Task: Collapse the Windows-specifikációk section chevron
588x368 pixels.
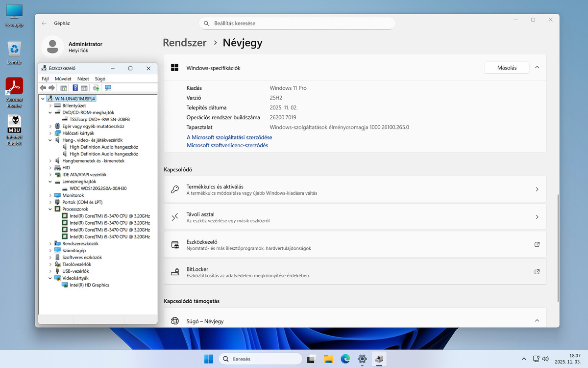Action: coord(537,68)
